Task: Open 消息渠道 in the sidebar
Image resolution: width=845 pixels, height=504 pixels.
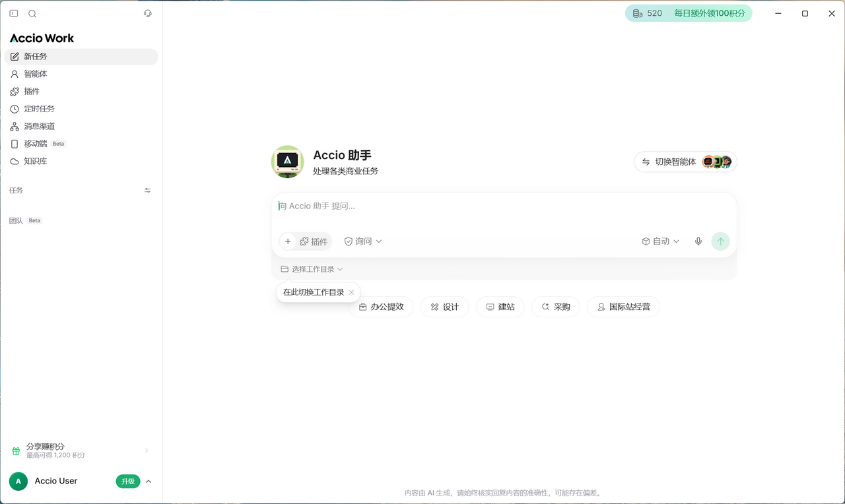Action: [81, 127]
